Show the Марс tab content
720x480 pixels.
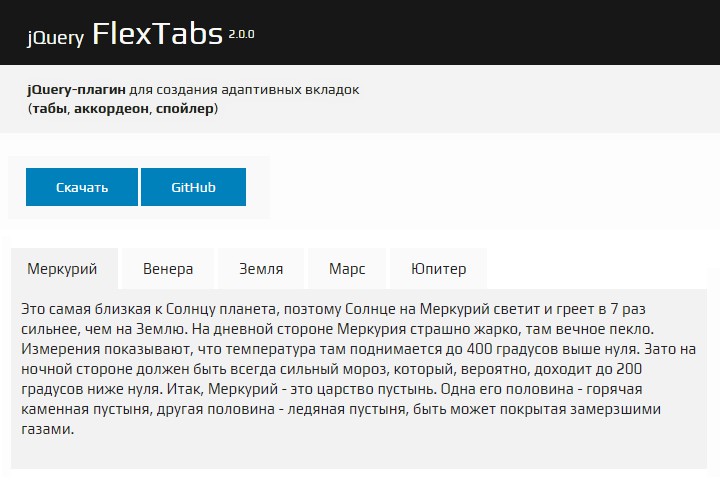[347, 269]
